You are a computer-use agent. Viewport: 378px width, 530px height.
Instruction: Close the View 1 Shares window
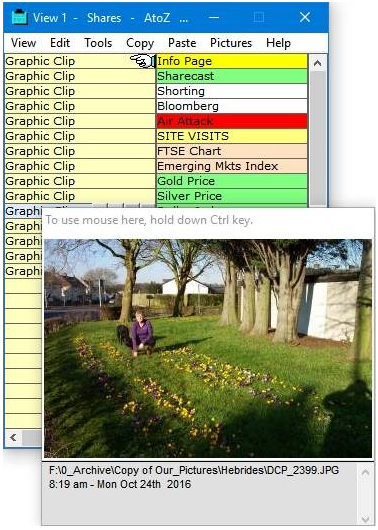click(305, 17)
